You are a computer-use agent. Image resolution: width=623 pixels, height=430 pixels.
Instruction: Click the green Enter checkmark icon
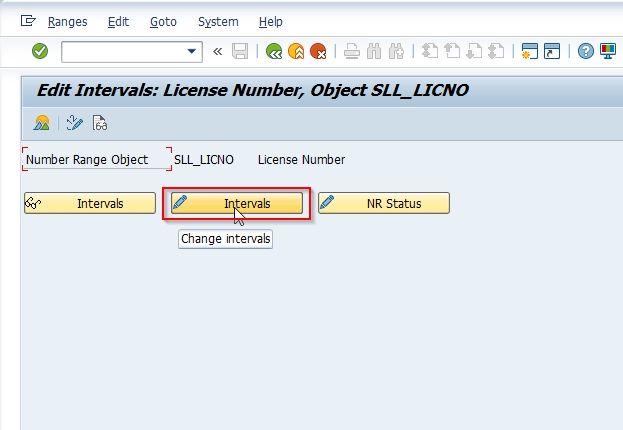[40, 51]
